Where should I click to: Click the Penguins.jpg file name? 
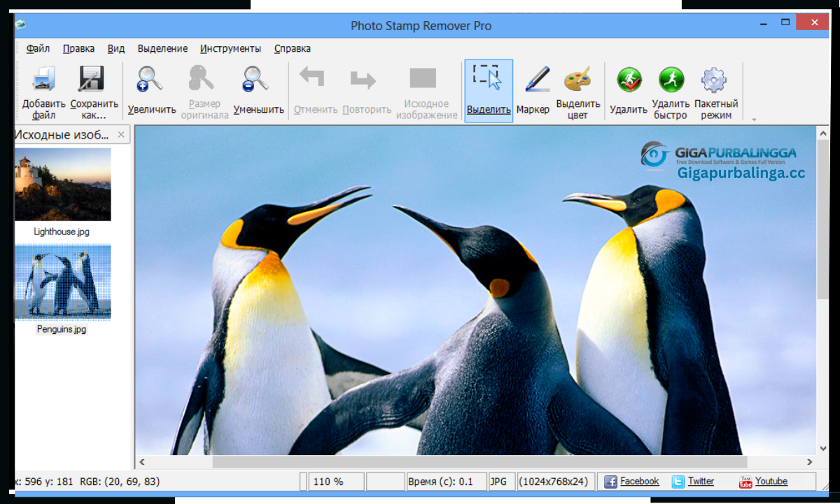[62, 330]
